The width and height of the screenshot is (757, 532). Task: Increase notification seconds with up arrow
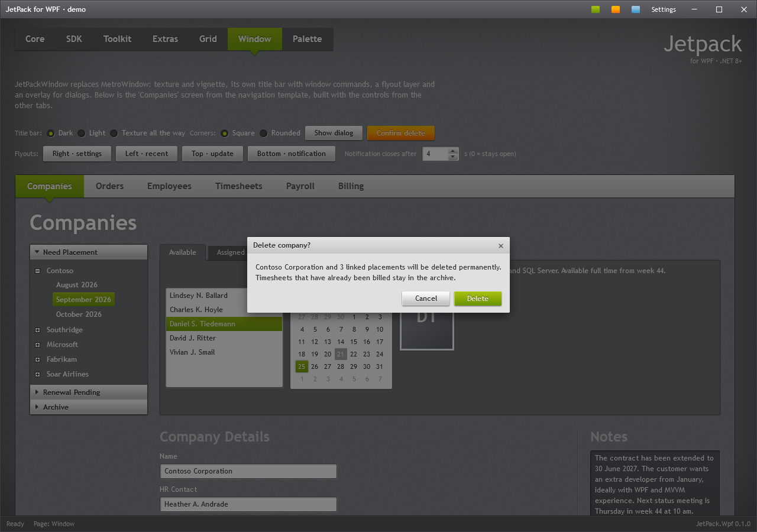click(x=453, y=151)
